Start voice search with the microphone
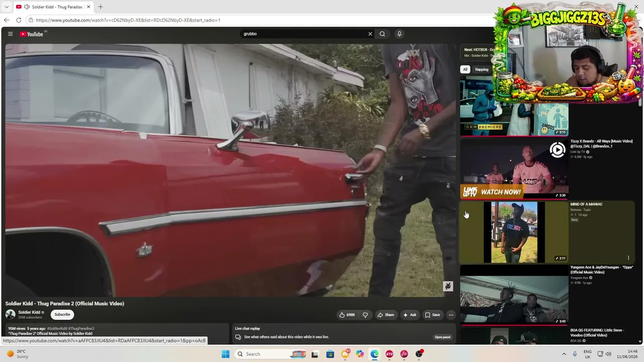 coord(399,34)
